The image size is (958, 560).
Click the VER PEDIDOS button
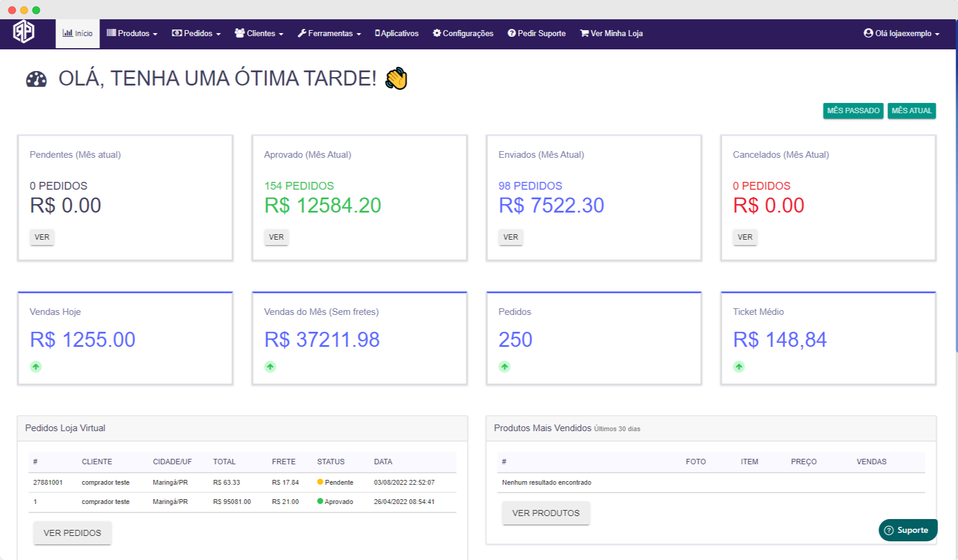click(72, 533)
